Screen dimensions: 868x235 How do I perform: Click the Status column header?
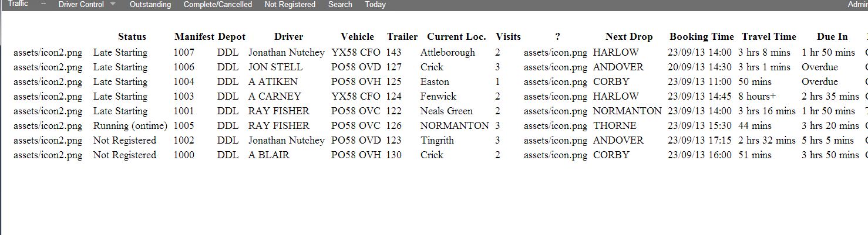click(x=132, y=37)
